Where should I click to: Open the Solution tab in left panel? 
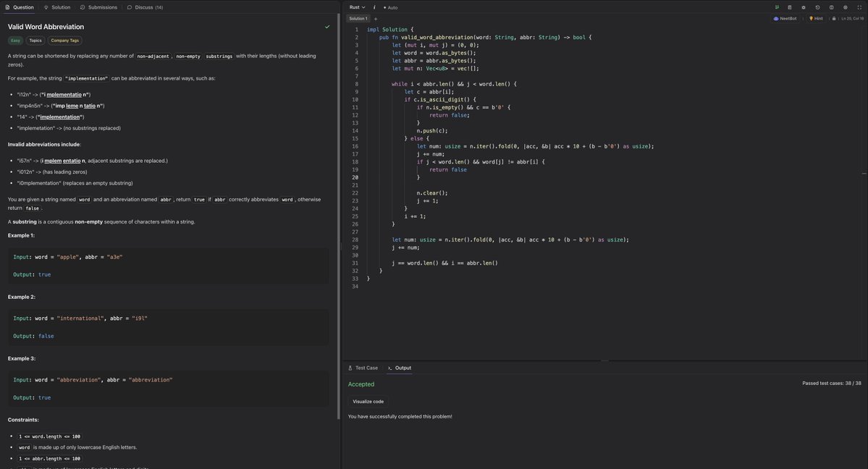(x=57, y=7)
